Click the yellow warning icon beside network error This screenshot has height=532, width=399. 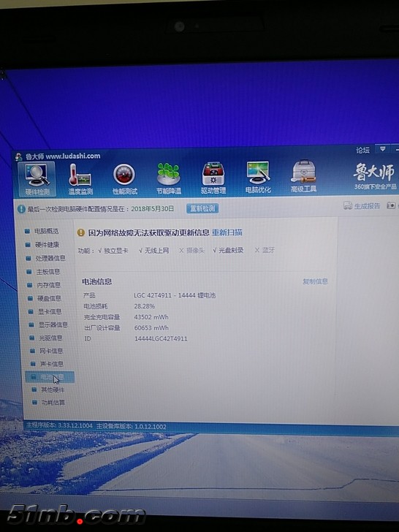click(x=80, y=232)
